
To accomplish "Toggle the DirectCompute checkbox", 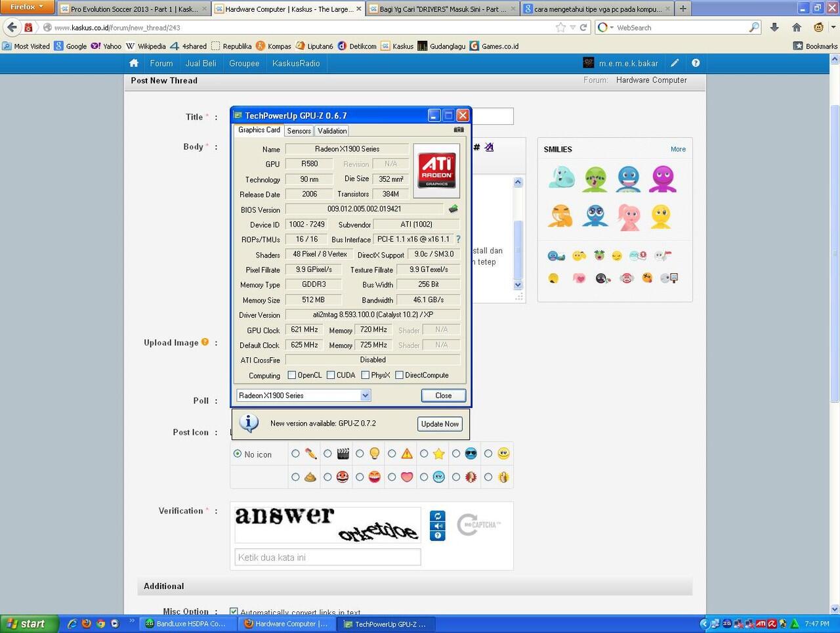I will (399, 375).
